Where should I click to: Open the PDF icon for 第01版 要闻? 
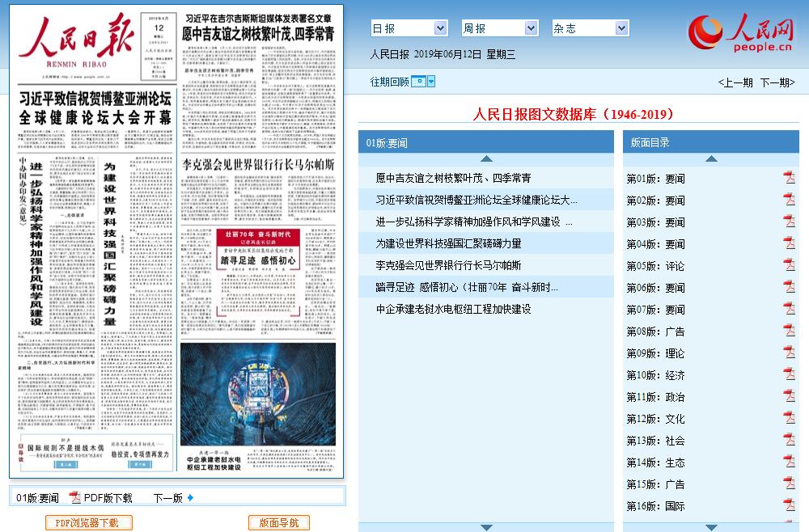(x=789, y=178)
